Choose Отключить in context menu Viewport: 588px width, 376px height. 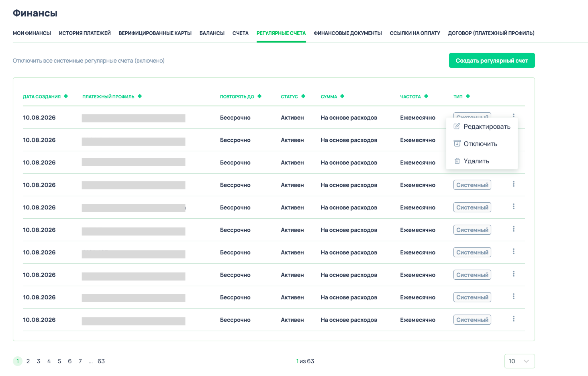pyautogui.click(x=482, y=144)
